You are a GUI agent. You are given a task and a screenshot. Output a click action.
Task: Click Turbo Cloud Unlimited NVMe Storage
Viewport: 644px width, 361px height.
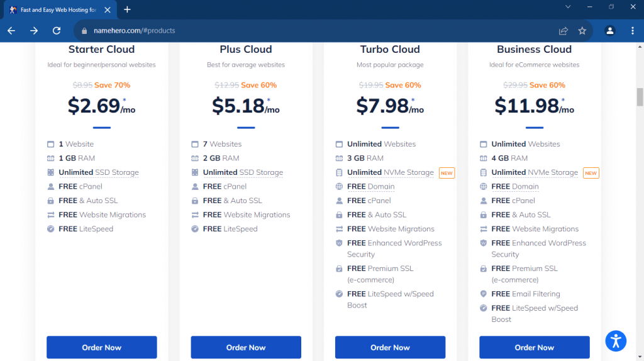tap(390, 172)
